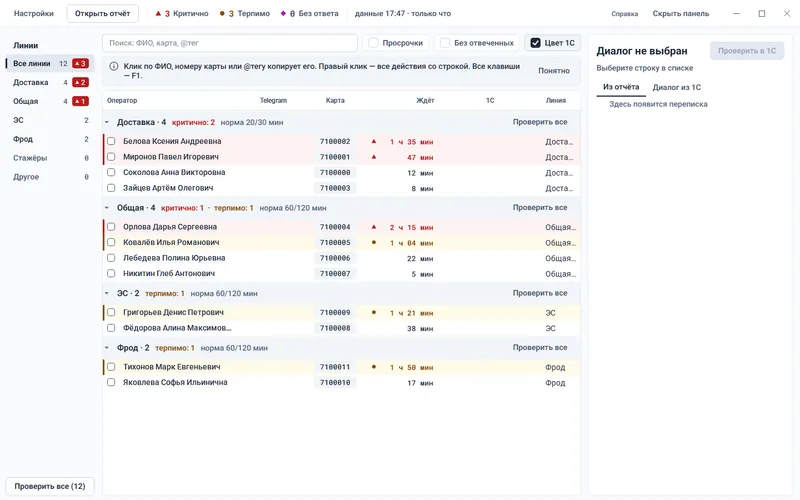Viewport: 800px width, 500px height.
Task: Click the Карта column header
Action: click(x=335, y=101)
